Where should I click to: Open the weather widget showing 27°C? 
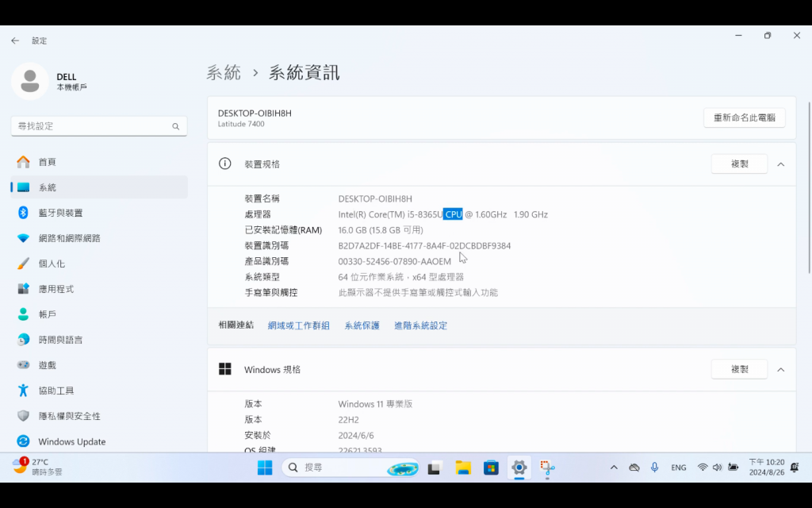click(38, 467)
